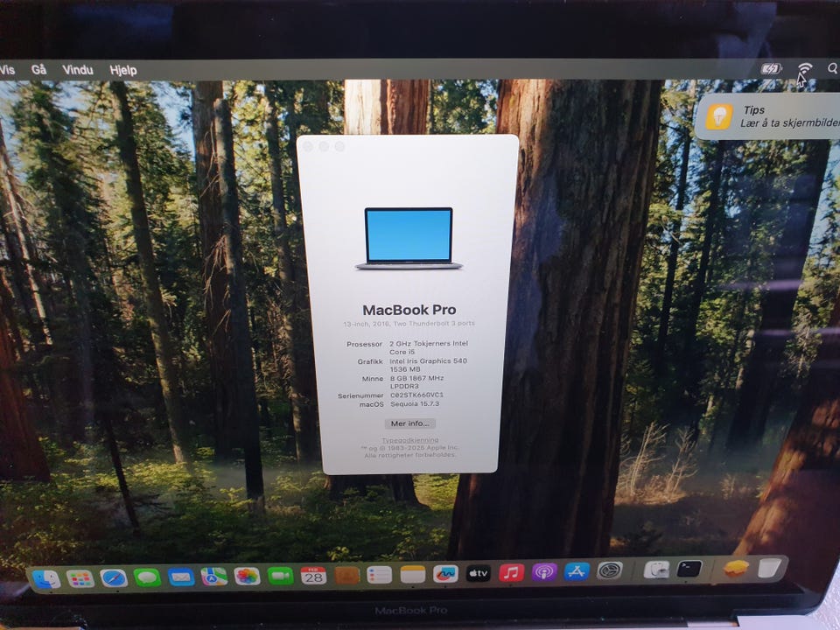Click the serial number C02STK66GVC1
840x630 pixels.
coord(416,395)
